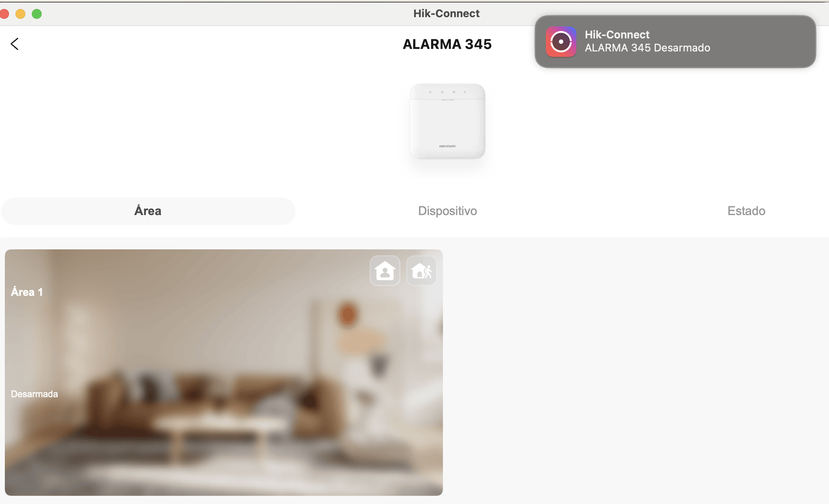The image size is (829, 504).
Task: Click the indicator LEDs on hub top
Action: (448, 92)
